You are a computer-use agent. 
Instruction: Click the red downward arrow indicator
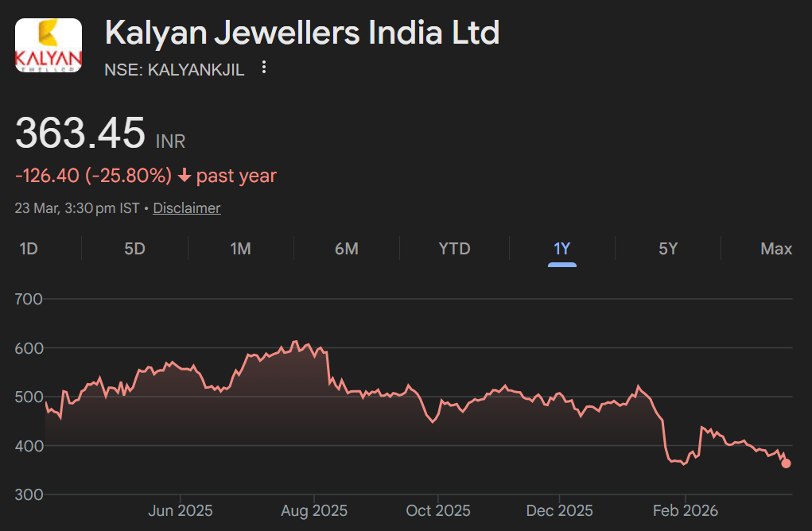point(185,176)
